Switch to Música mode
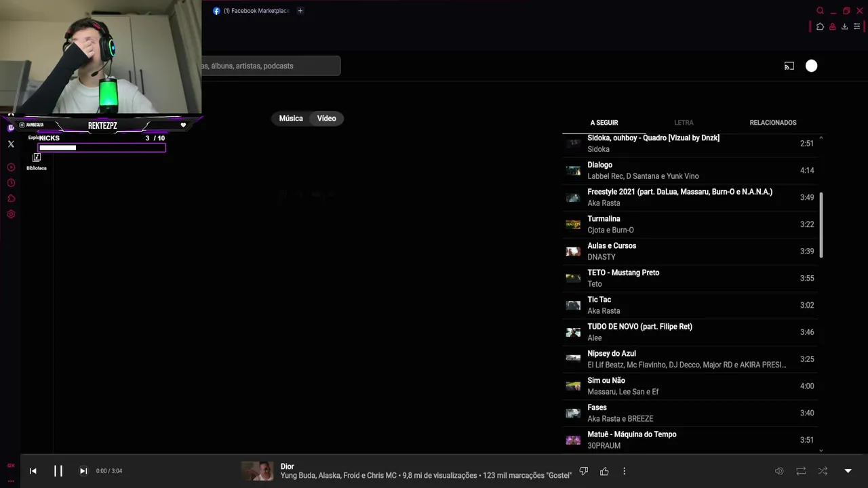The height and width of the screenshot is (488, 868). 291,119
